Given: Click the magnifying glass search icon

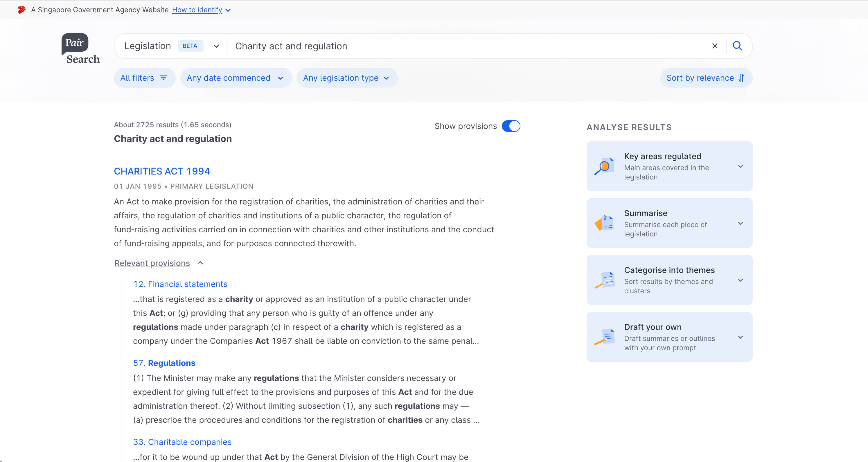Looking at the screenshot, I should point(737,46).
